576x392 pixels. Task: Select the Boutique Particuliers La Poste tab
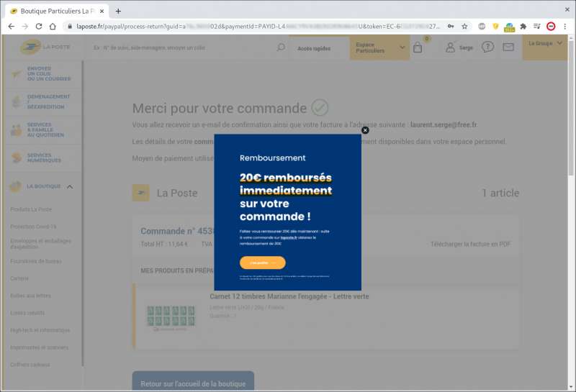point(57,11)
